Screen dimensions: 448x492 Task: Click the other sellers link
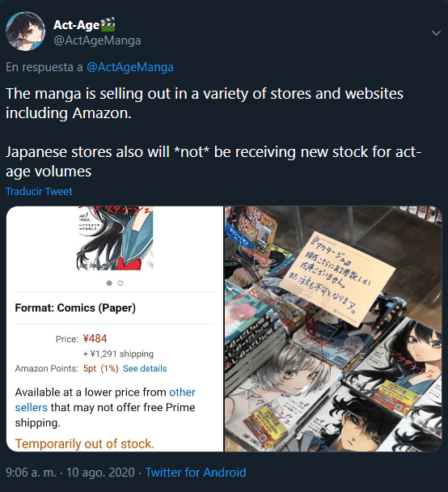[x=105, y=400]
